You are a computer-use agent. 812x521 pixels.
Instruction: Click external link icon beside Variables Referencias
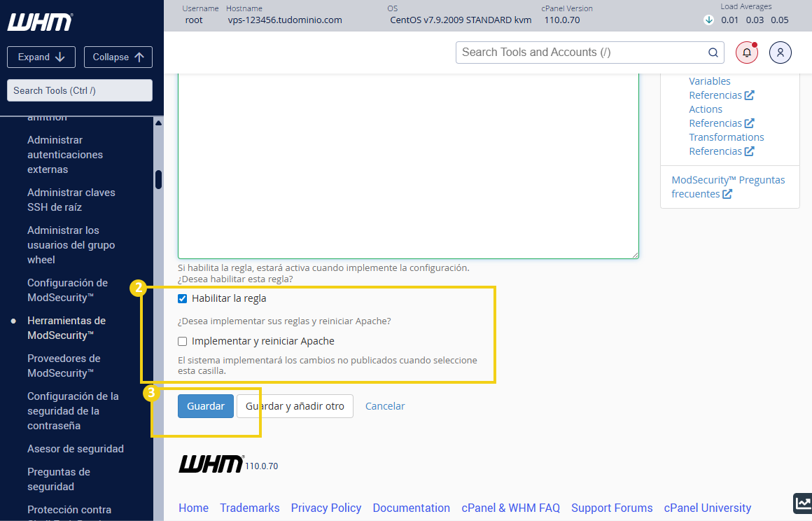pyautogui.click(x=749, y=95)
